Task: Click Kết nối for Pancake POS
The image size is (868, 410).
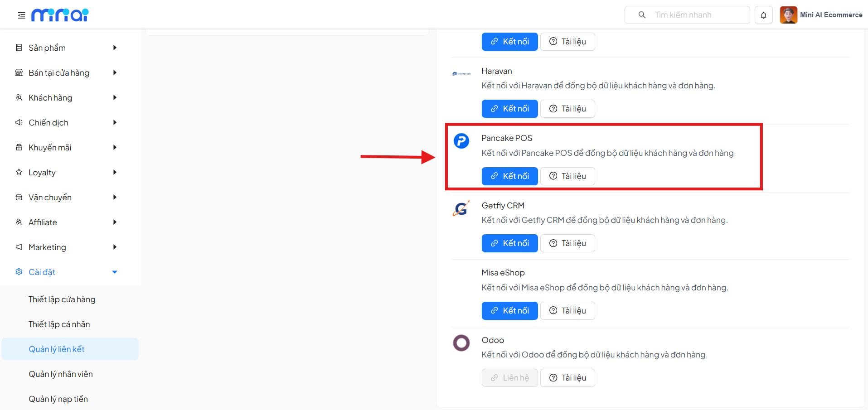Action: click(x=509, y=176)
